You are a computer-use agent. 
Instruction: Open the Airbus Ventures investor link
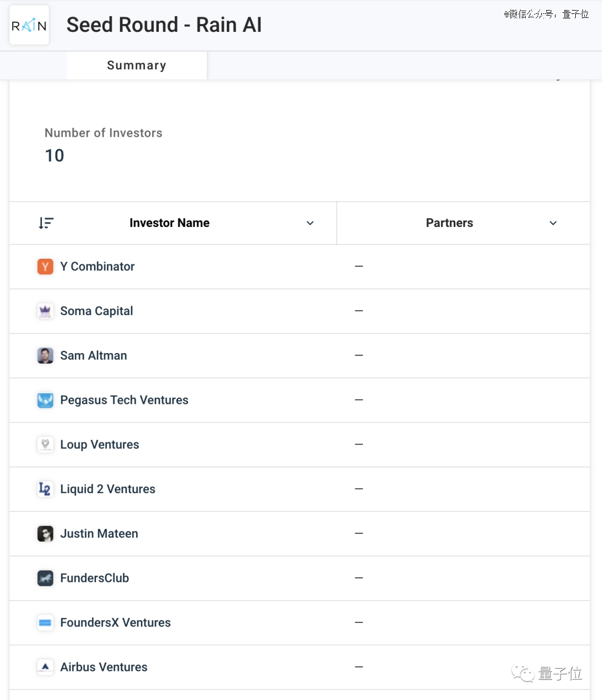[x=104, y=667]
